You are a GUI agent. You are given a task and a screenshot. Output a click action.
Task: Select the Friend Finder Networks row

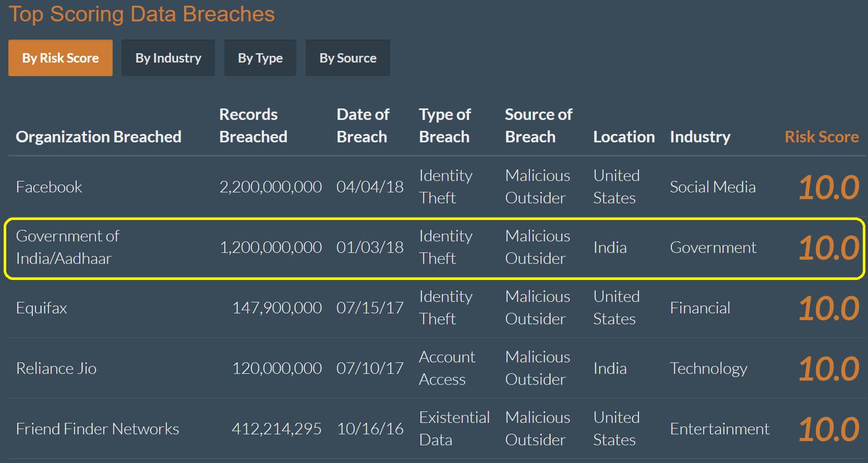pos(434,429)
